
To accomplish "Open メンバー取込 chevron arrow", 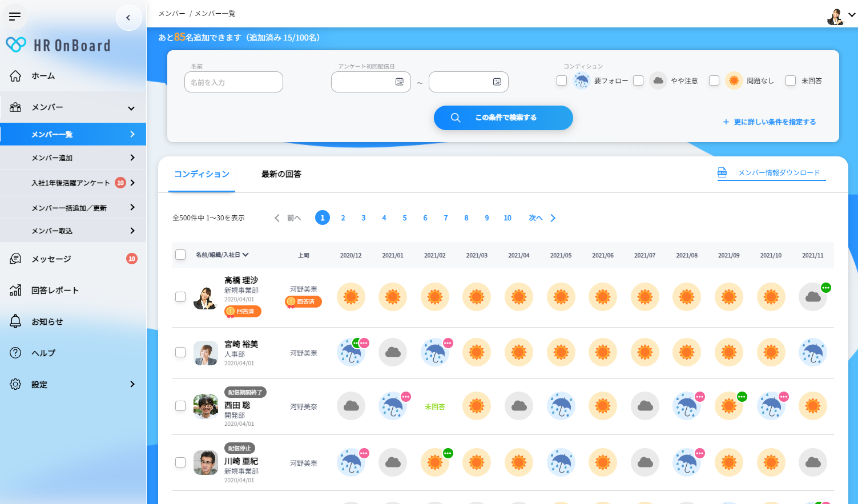I will pos(132,231).
